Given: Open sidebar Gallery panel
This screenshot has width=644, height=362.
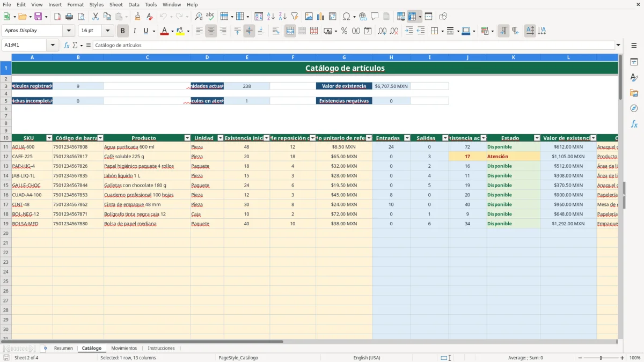Looking at the screenshot, I should (x=634, y=93).
